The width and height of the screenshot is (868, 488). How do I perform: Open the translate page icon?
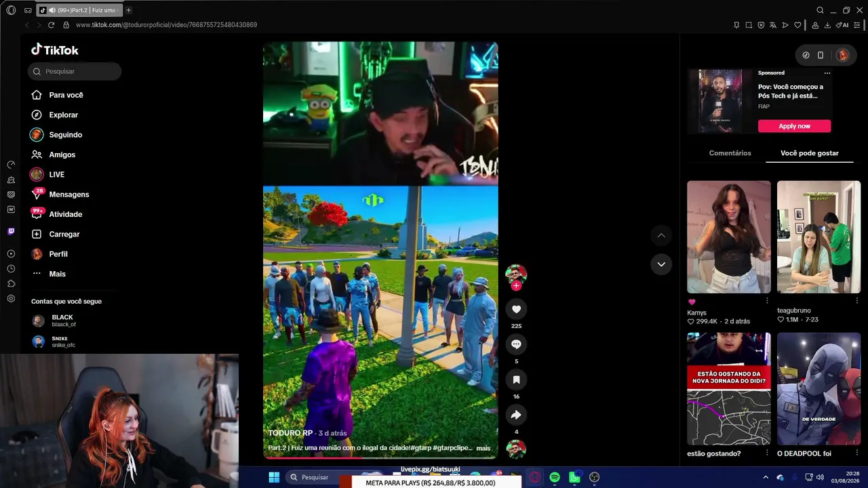tap(773, 25)
